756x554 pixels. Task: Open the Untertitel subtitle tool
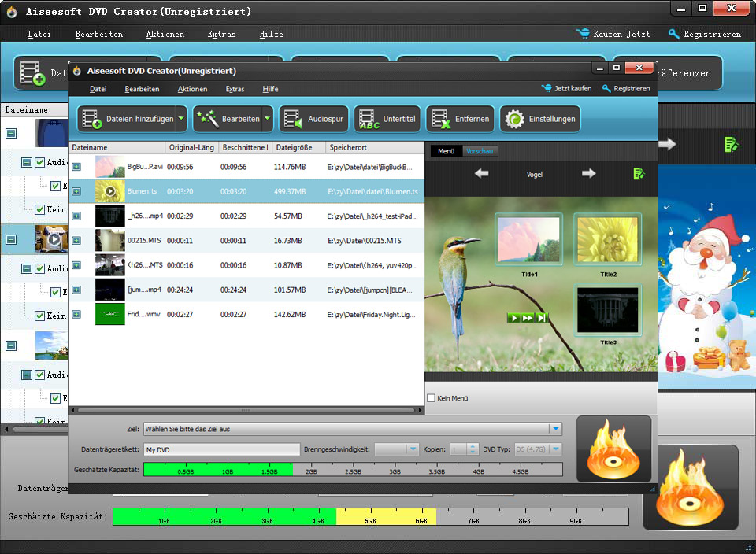(x=386, y=118)
